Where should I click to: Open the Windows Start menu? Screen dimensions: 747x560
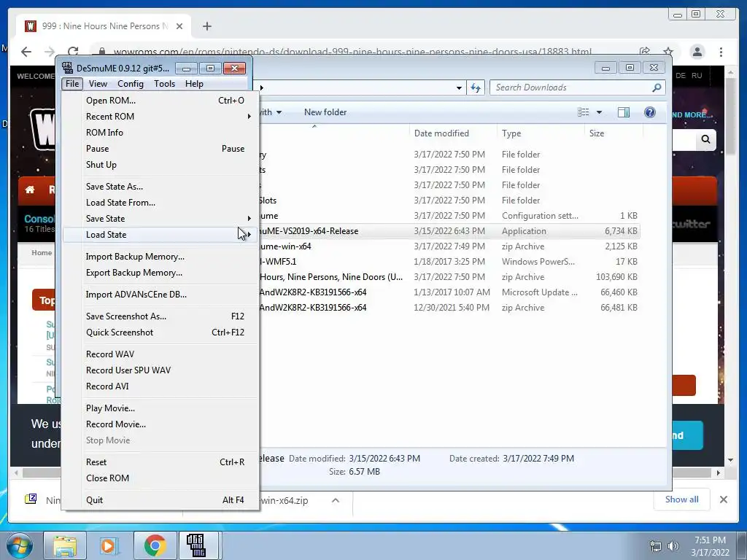[x=19, y=545]
